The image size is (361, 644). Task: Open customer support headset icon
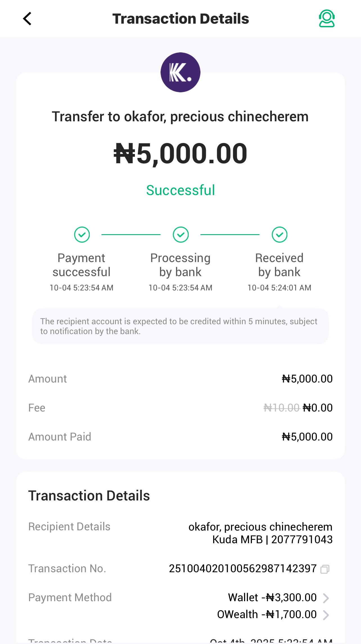326,19
